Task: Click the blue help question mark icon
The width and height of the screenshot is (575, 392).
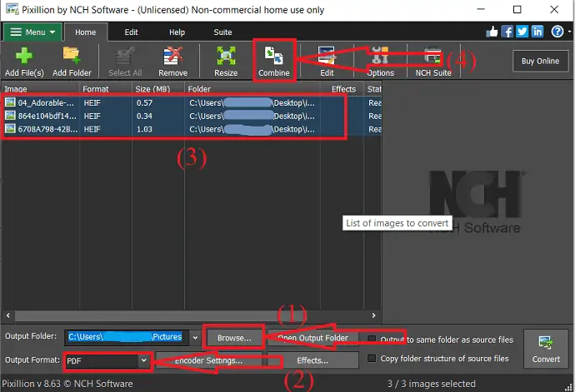Action: click(x=557, y=32)
